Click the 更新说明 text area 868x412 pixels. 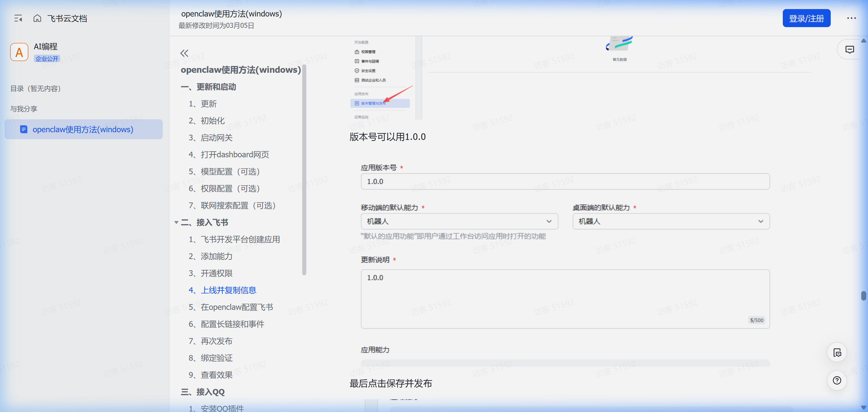click(x=565, y=299)
